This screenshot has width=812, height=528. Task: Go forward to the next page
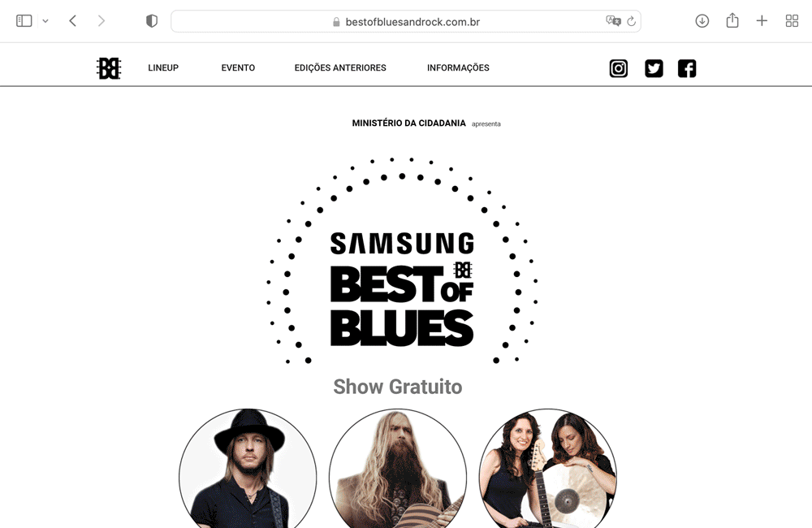click(x=101, y=21)
